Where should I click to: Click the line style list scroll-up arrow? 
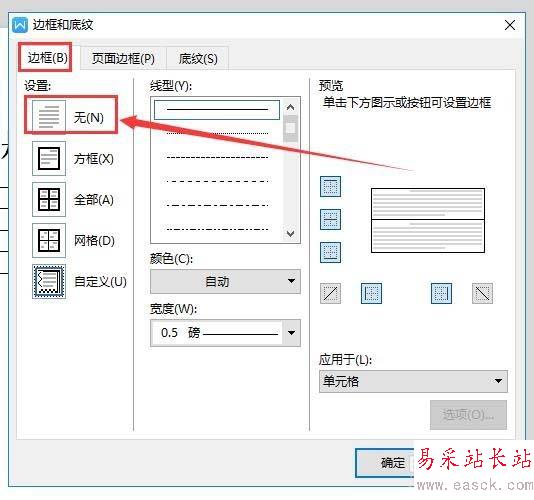pyautogui.click(x=290, y=108)
